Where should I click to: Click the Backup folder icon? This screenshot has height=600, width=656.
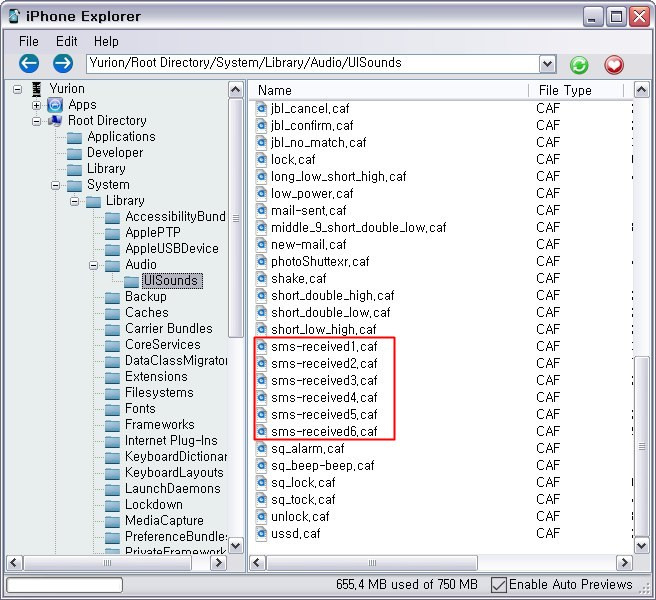point(112,297)
